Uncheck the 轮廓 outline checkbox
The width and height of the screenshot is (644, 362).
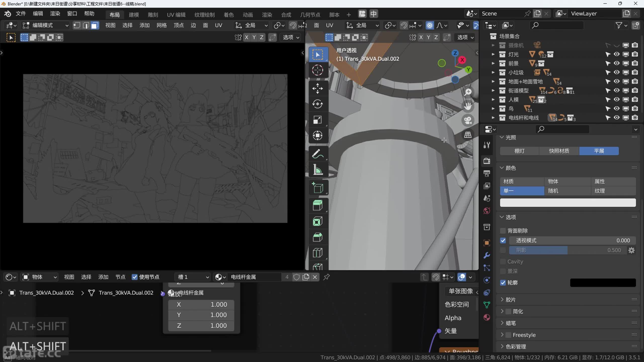[x=503, y=283]
